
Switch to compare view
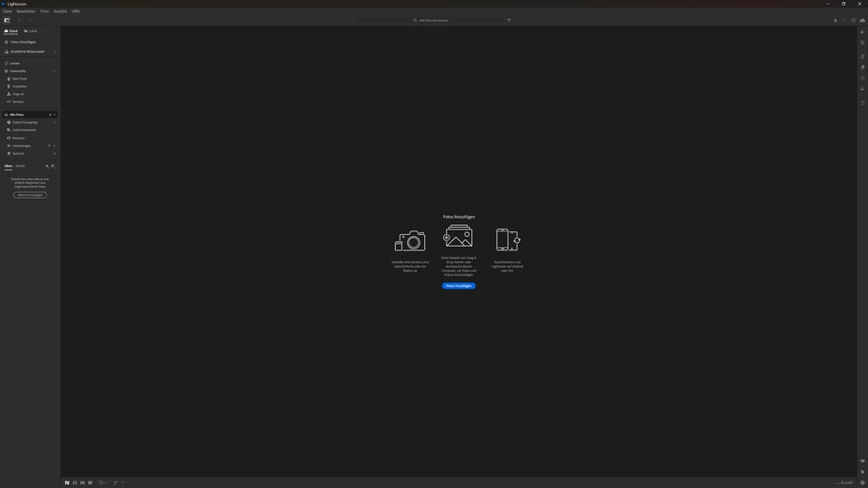pos(82,483)
